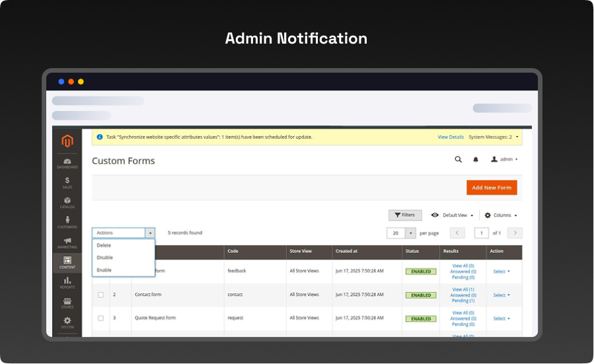Viewport: 594px width, 364px height.
Task: Click the Magento logo icon
Action: pos(67,141)
